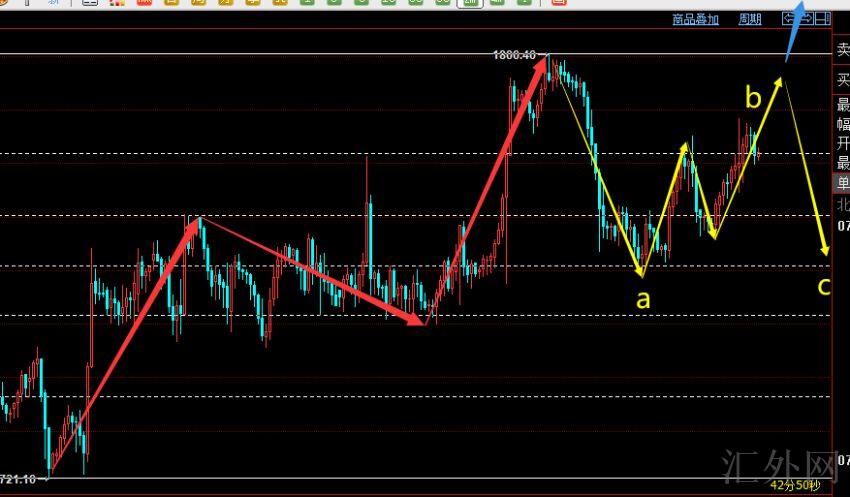
Task: Toggle the split-panel layout icon
Action: tap(823, 19)
